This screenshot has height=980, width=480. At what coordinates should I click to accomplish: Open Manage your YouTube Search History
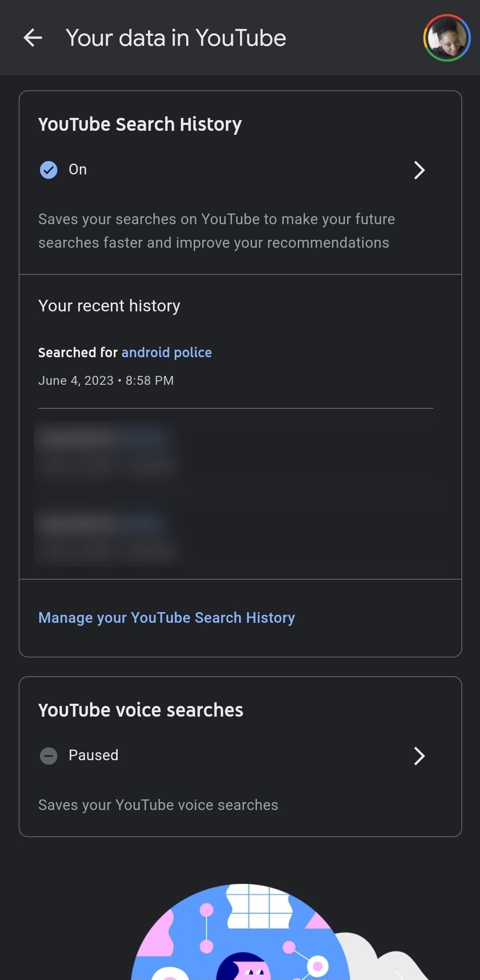pos(166,617)
